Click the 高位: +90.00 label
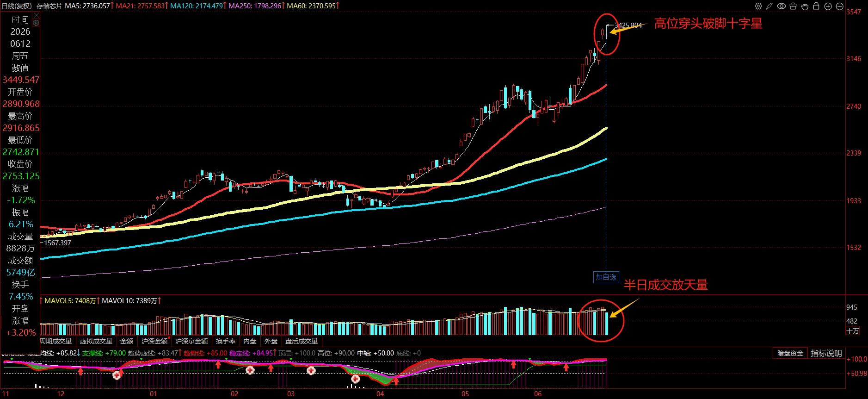The image size is (868, 399). coord(336,353)
